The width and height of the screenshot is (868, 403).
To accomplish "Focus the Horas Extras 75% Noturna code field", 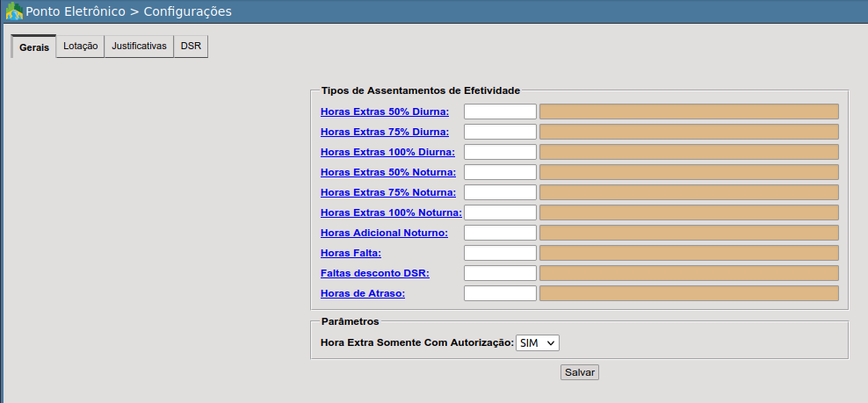I will [x=500, y=192].
